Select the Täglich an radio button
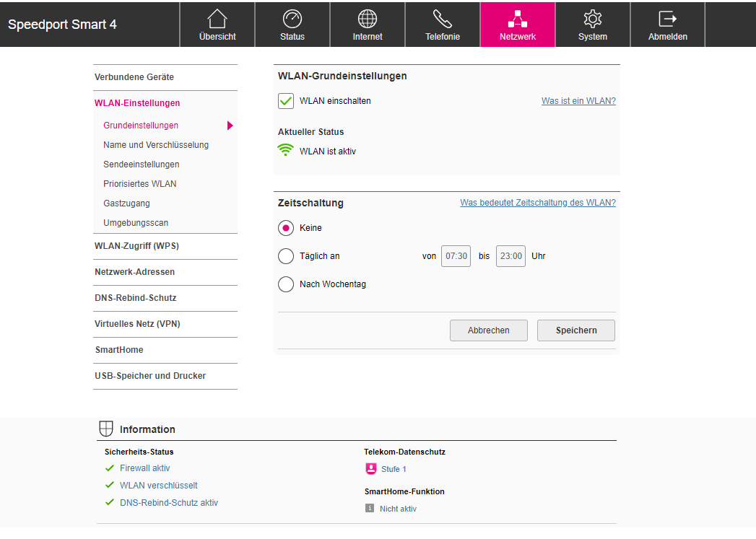This screenshot has height=539, width=756. tap(286, 256)
